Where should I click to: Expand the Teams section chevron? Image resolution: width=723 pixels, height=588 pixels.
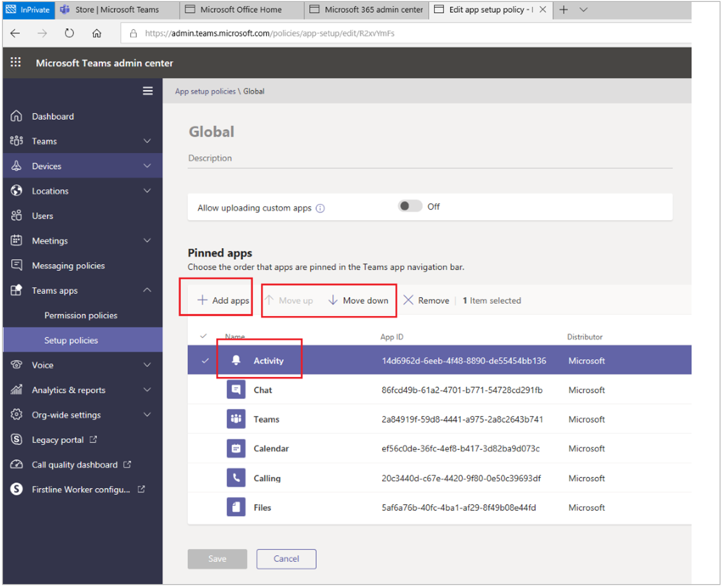click(147, 141)
